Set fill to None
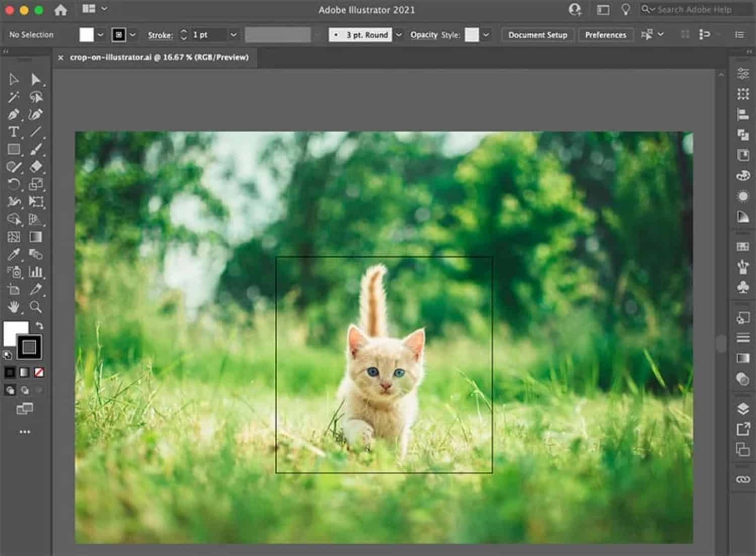Viewport: 756px width, 556px height. [39, 372]
